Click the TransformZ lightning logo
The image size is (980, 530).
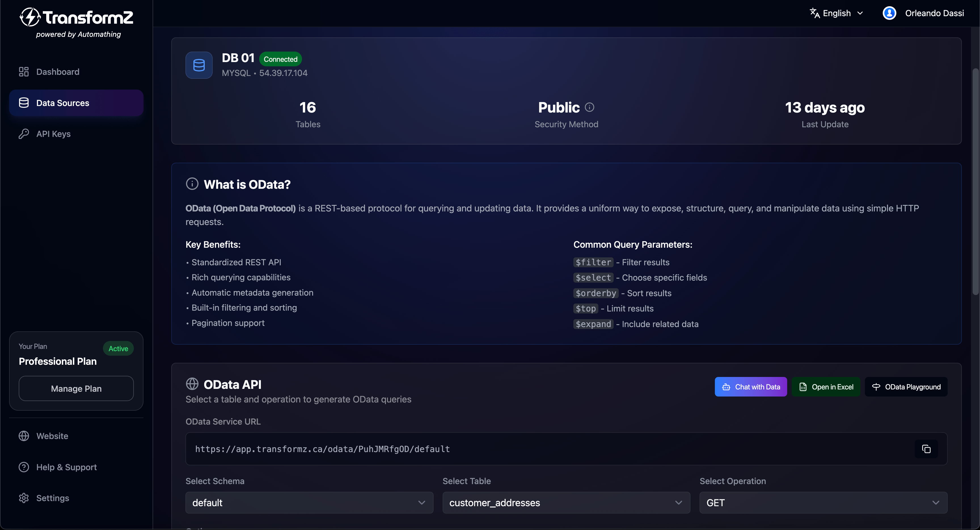(x=30, y=17)
